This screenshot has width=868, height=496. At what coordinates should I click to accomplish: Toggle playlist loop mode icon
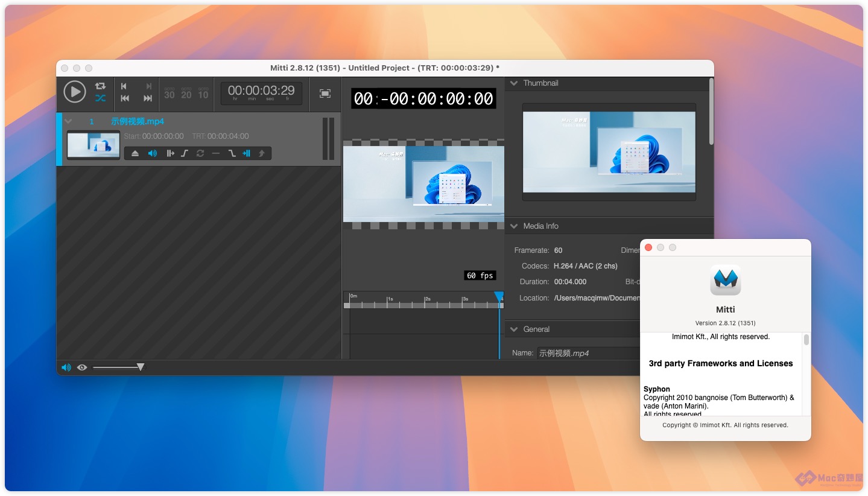100,86
